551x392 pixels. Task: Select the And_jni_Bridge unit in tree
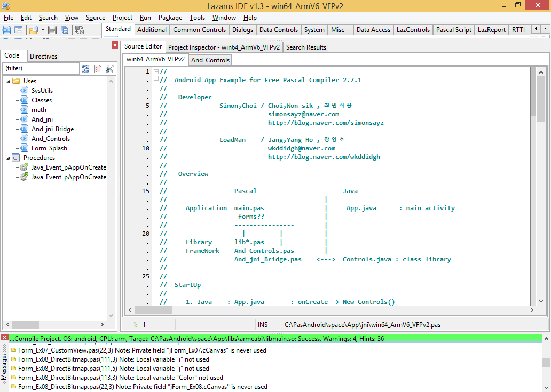point(52,129)
